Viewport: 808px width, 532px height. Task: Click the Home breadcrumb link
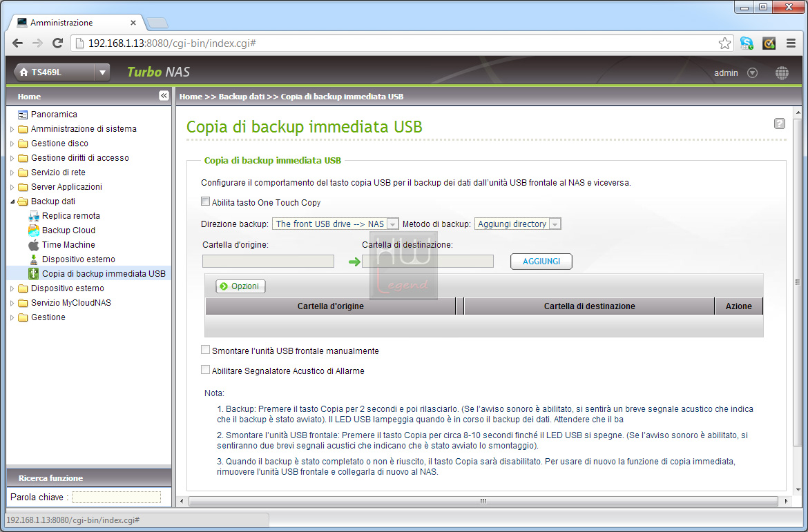(x=191, y=97)
